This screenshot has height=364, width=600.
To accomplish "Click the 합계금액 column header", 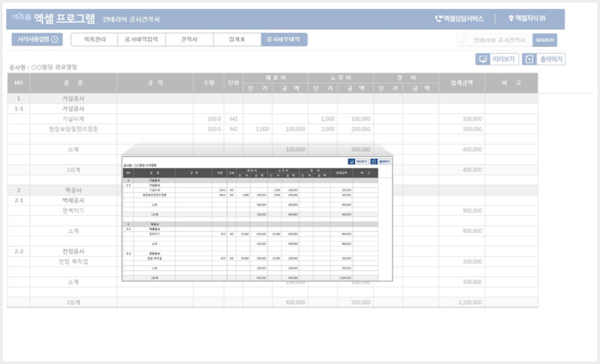I will pyautogui.click(x=462, y=83).
